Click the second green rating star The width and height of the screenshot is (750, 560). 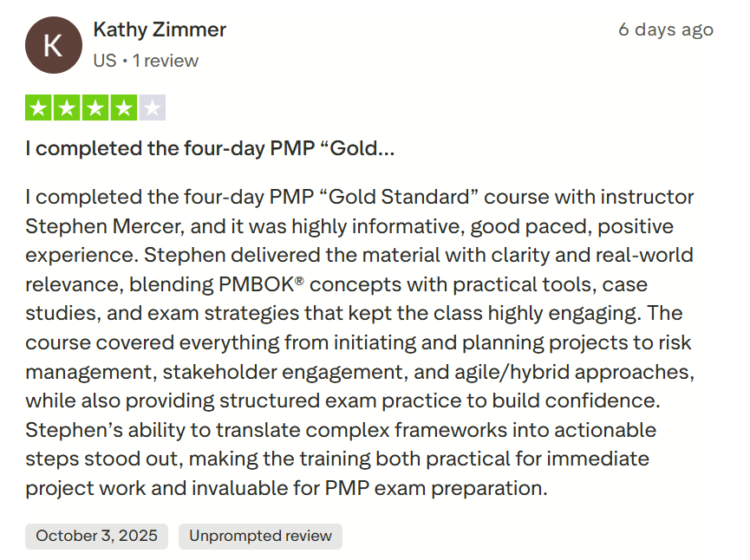click(x=67, y=108)
